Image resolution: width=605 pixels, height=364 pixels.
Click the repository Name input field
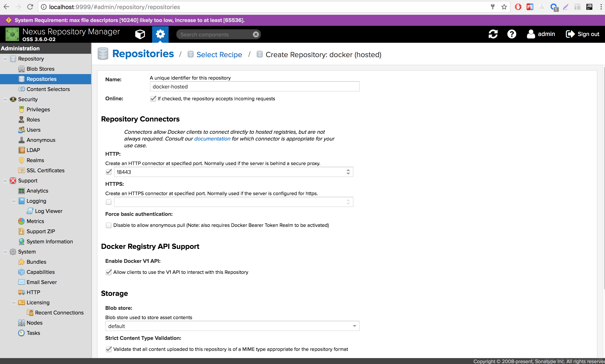(x=255, y=87)
